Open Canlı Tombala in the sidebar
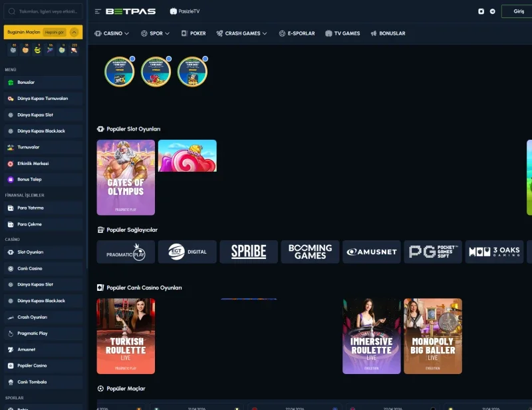 click(x=43, y=382)
